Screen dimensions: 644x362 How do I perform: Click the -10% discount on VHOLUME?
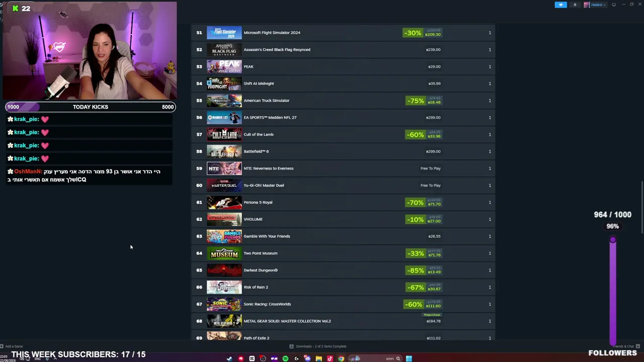415,219
